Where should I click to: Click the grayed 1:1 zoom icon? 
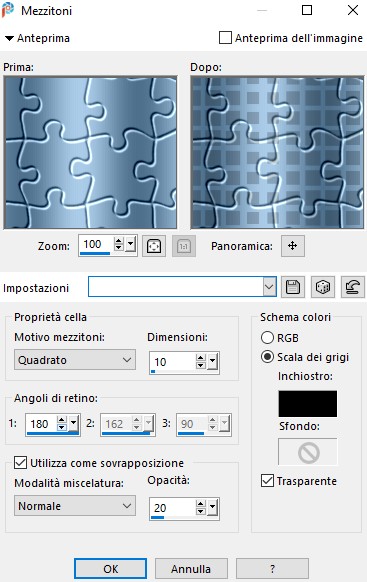(184, 246)
